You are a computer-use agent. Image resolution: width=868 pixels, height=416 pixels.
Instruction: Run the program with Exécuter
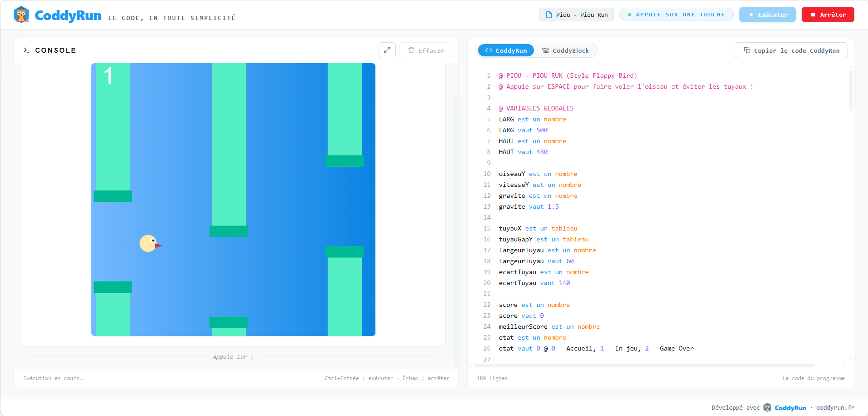[768, 15]
